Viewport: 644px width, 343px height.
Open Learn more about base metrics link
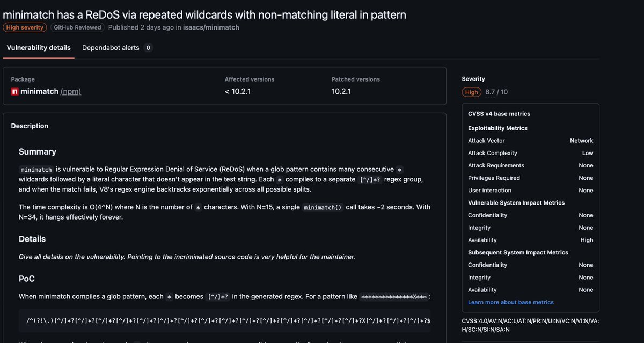tap(511, 302)
